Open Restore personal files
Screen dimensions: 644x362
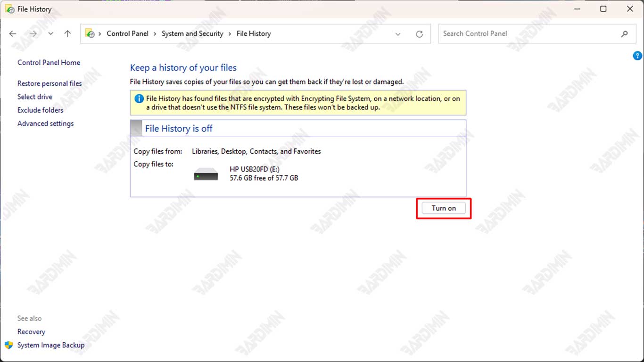click(50, 83)
